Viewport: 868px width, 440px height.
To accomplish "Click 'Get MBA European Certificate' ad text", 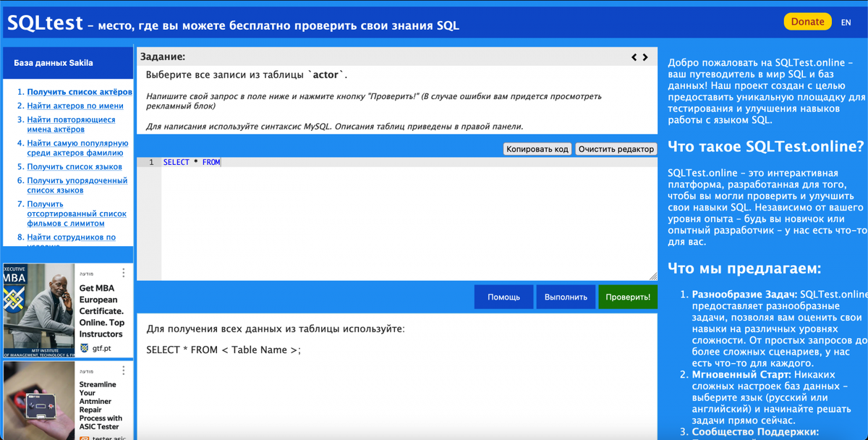I will coord(101,311).
